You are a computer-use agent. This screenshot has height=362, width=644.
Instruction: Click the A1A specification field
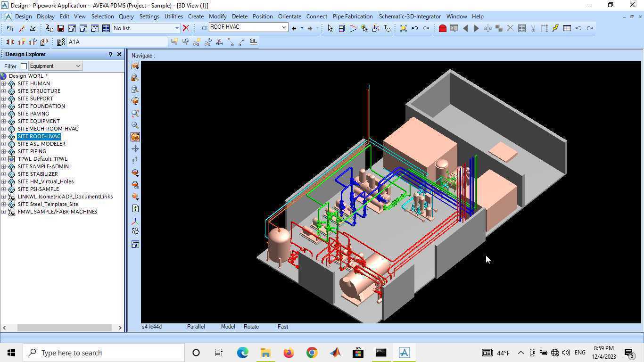117,42
